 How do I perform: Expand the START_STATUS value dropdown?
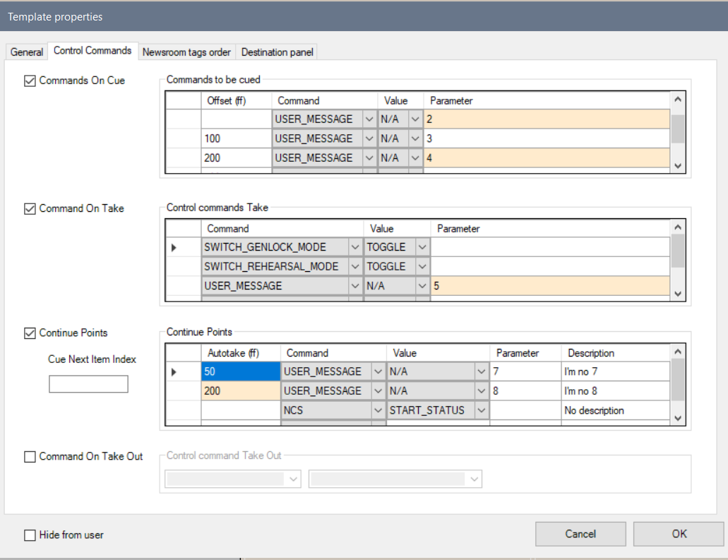click(481, 410)
